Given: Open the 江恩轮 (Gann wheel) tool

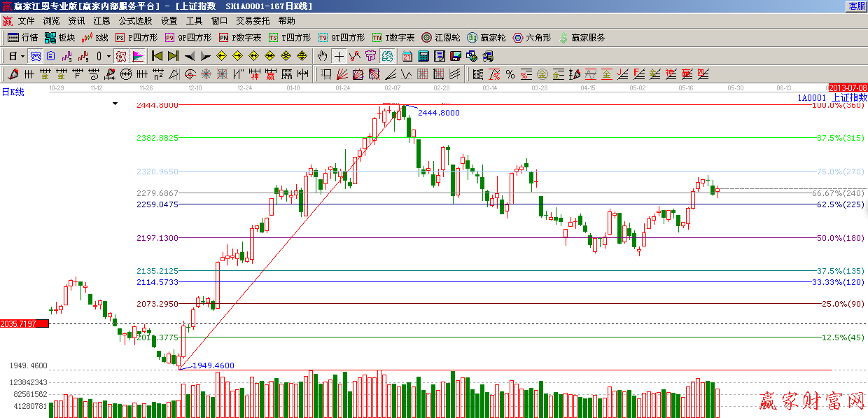Looking at the screenshot, I should click(441, 38).
